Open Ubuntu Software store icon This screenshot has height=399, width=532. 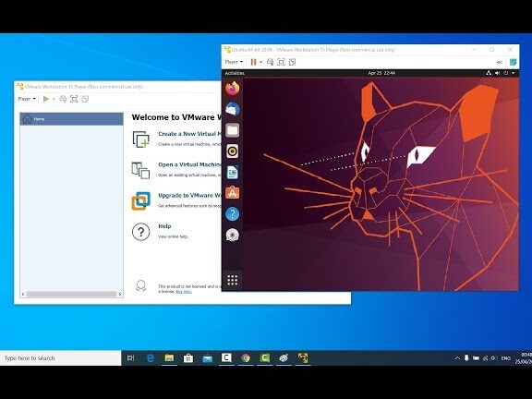point(233,193)
